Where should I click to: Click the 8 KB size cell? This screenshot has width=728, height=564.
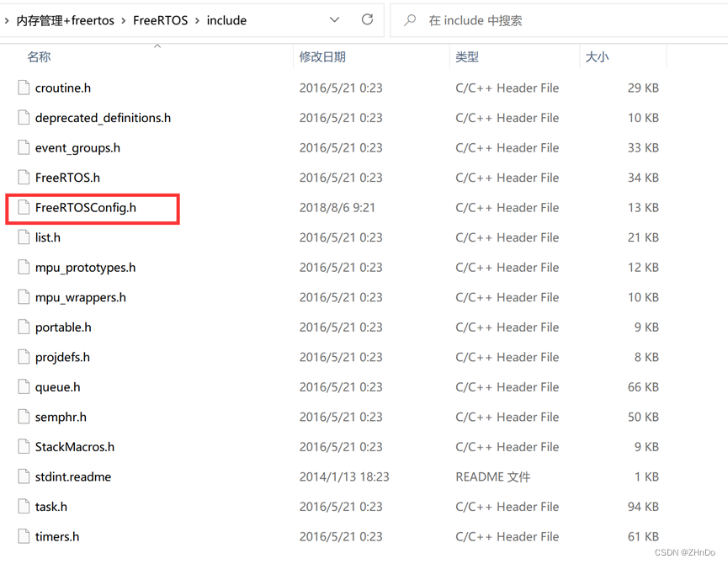[x=646, y=357]
